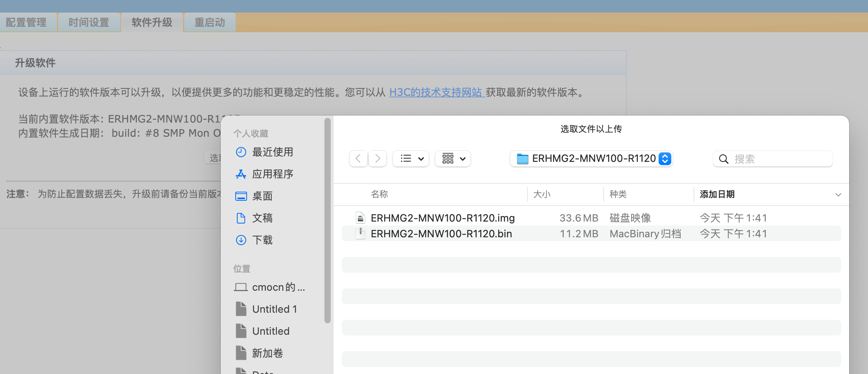
Task: Open 桌面 in the sidebar
Action: click(262, 196)
